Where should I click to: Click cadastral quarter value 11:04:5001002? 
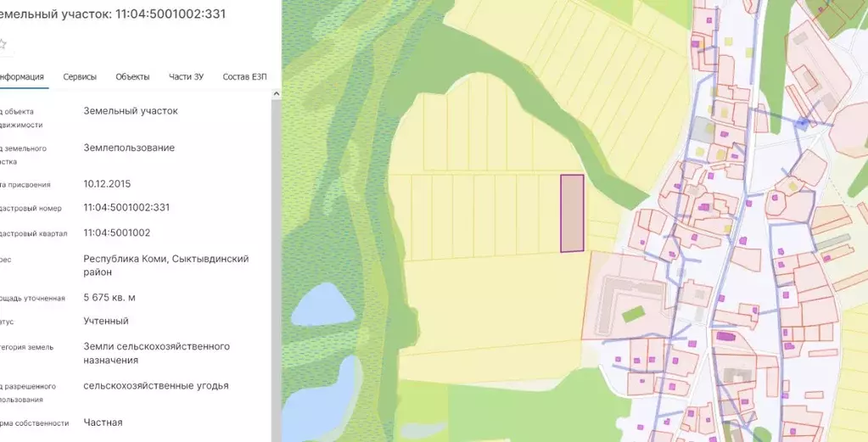(x=117, y=233)
